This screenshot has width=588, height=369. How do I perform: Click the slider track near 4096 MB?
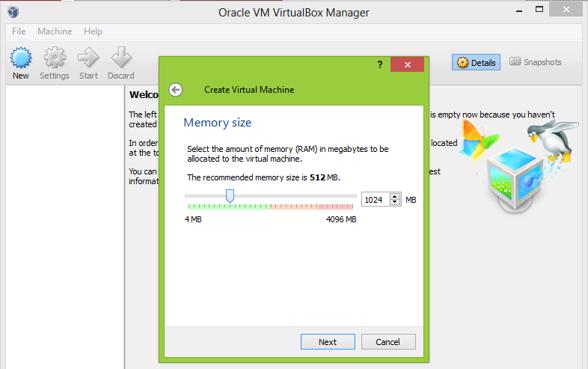coord(351,196)
